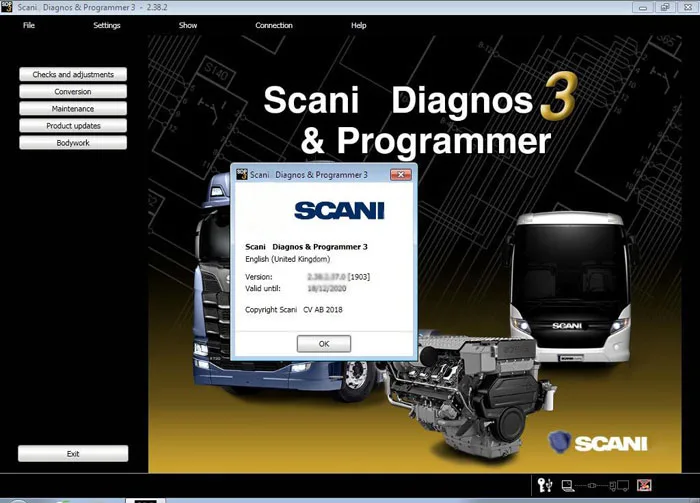The height and width of the screenshot is (503, 700).
Task: Click the computer connection status icon
Action: [x=567, y=486]
